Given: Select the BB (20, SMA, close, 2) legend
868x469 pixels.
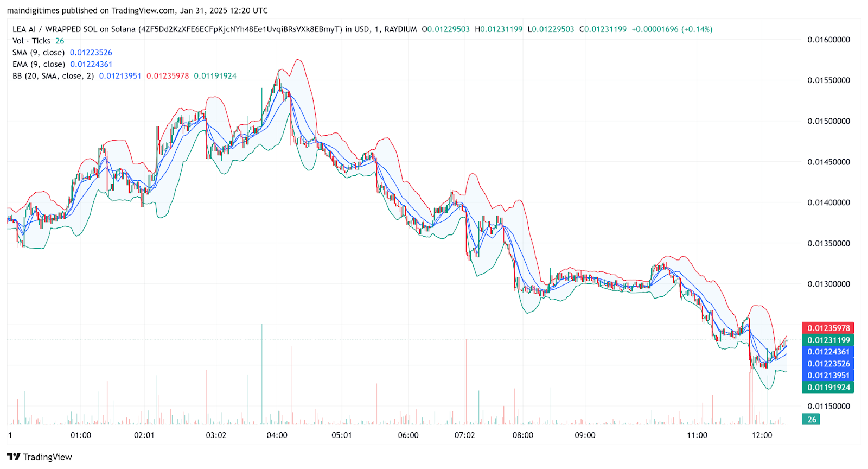Looking at the screenshot, I should [x=53, y=76].
